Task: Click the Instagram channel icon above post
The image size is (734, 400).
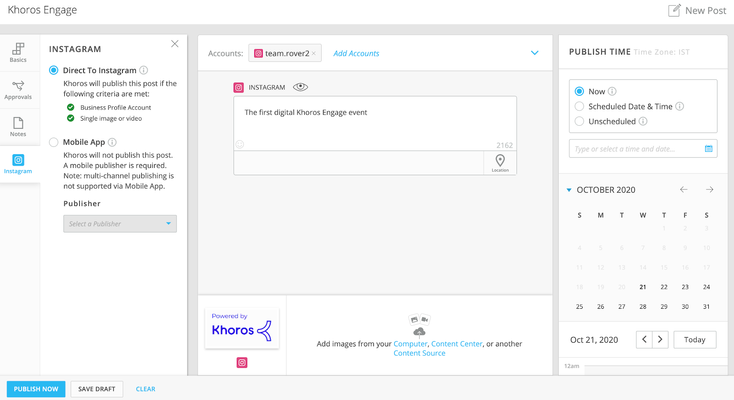Action: pyautogui.click(x=239, y=87)
